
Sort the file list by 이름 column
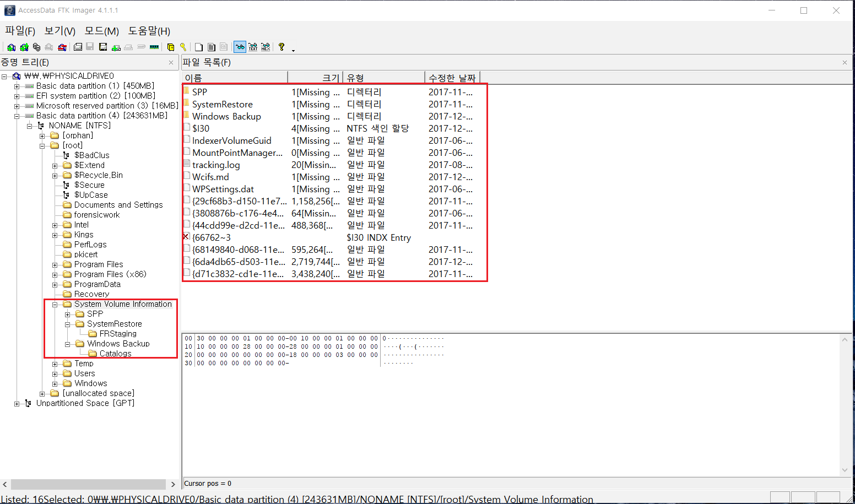coord(235,78)
